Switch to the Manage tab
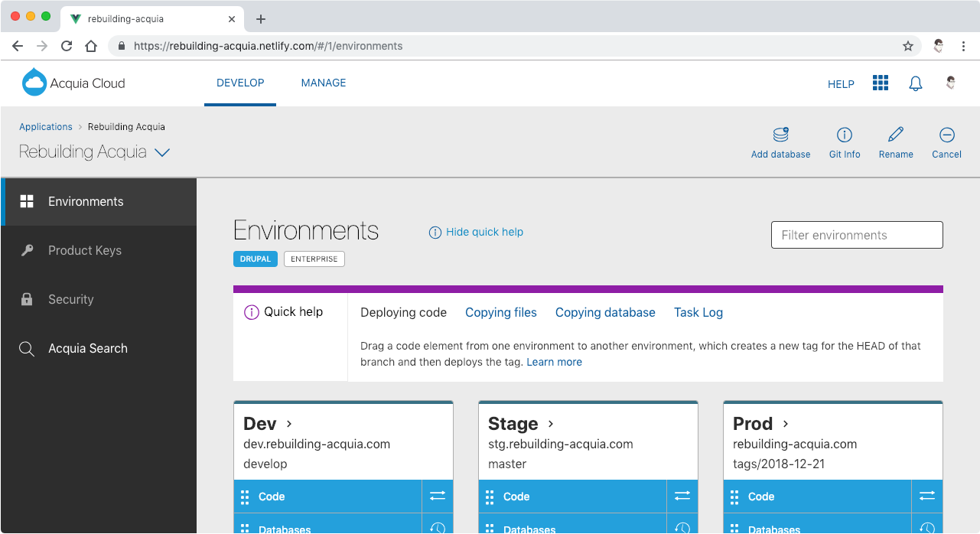Screen dimensions: 980x534 pos(323,83)
